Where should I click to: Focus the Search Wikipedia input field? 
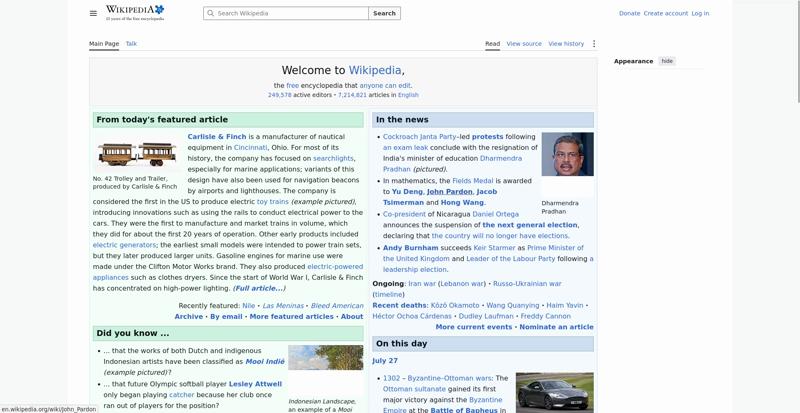(286, 13)
